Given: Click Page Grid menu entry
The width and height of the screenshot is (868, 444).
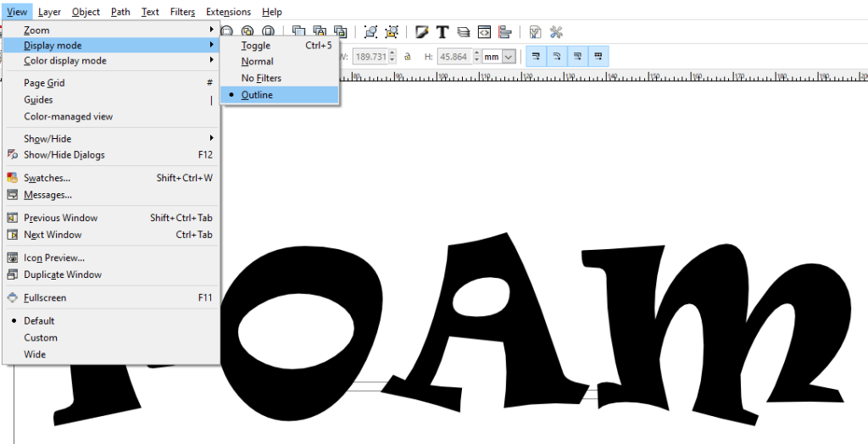Looking at the screenshot, I should click(111, 83).
